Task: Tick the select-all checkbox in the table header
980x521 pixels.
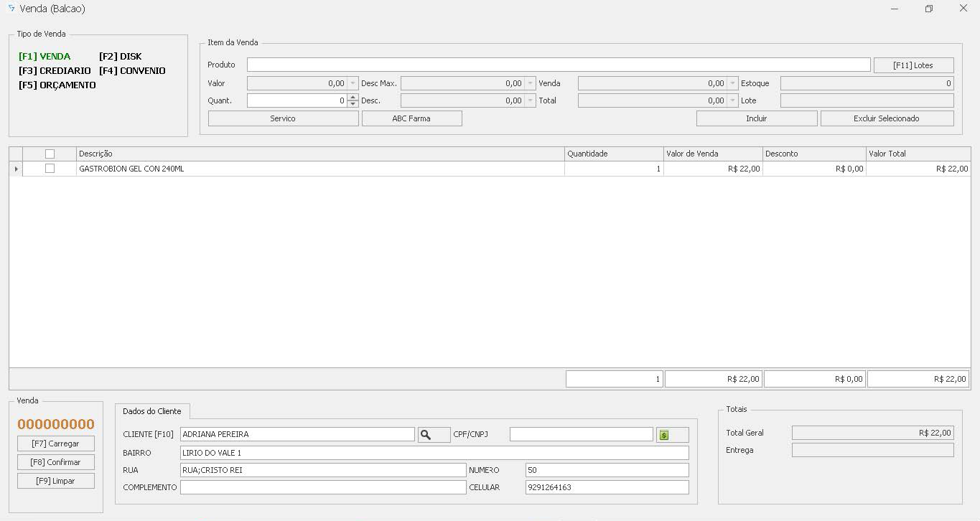Action: pos(50,154)
